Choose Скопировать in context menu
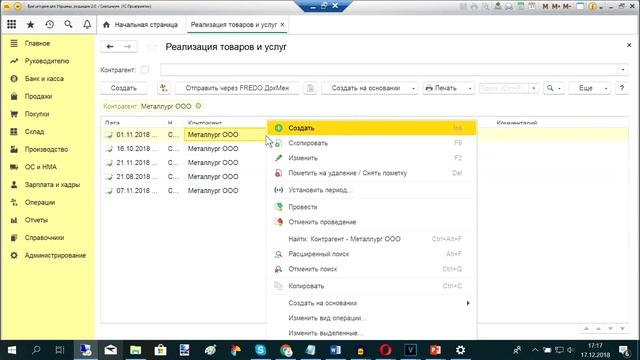The image size is (640, 360). (x=371, y=143)
